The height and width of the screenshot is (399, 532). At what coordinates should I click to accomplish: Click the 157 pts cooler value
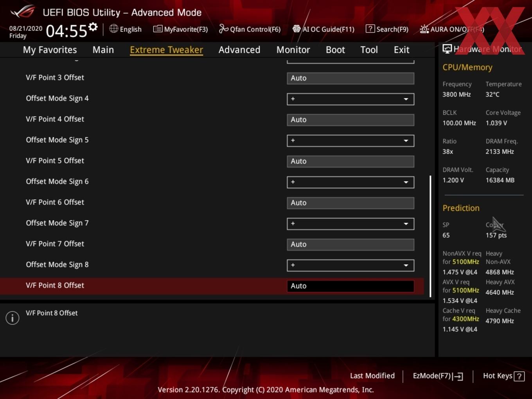(496, 235)
